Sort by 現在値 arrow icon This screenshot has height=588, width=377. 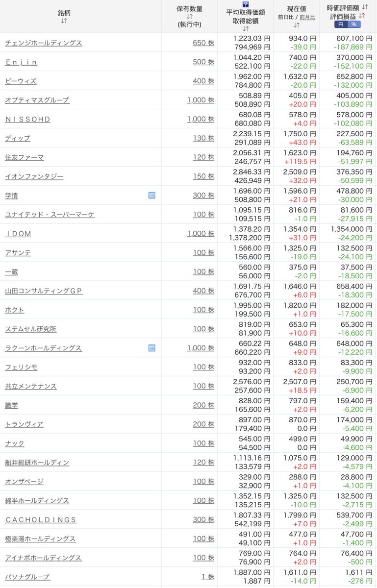click(296, 25)
